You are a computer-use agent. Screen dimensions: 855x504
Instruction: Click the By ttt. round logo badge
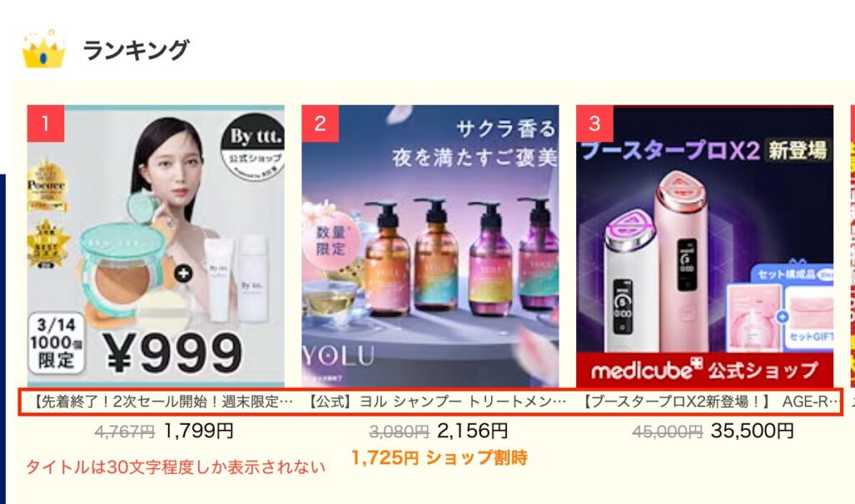[x=252, y=147]
